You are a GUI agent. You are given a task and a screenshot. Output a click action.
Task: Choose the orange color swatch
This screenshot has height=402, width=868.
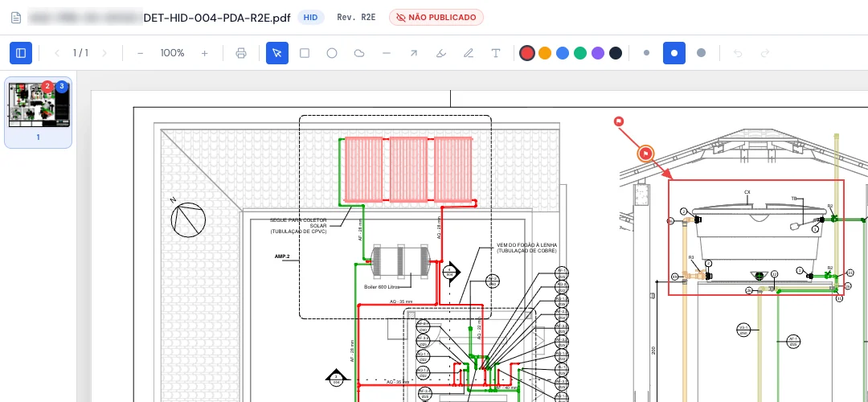tap(545, 53)
